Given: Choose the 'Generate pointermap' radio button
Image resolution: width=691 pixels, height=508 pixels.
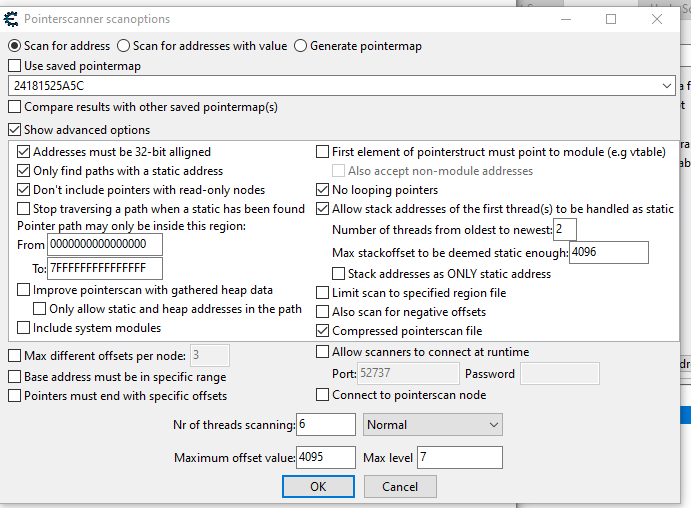Looking at the screenshot, I should 300,46.
